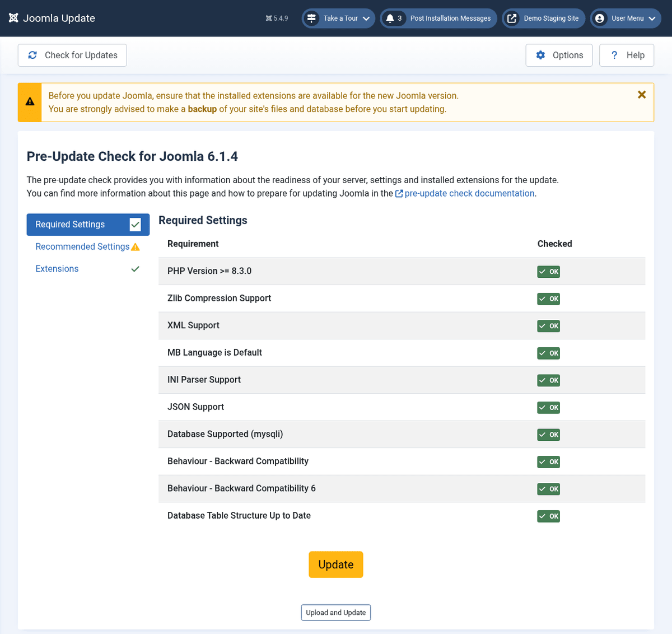Image resolution: width=672 pixels, height=634 pixels.
Task: Click the Help question mark icon
Action: (x=614, y=55)
